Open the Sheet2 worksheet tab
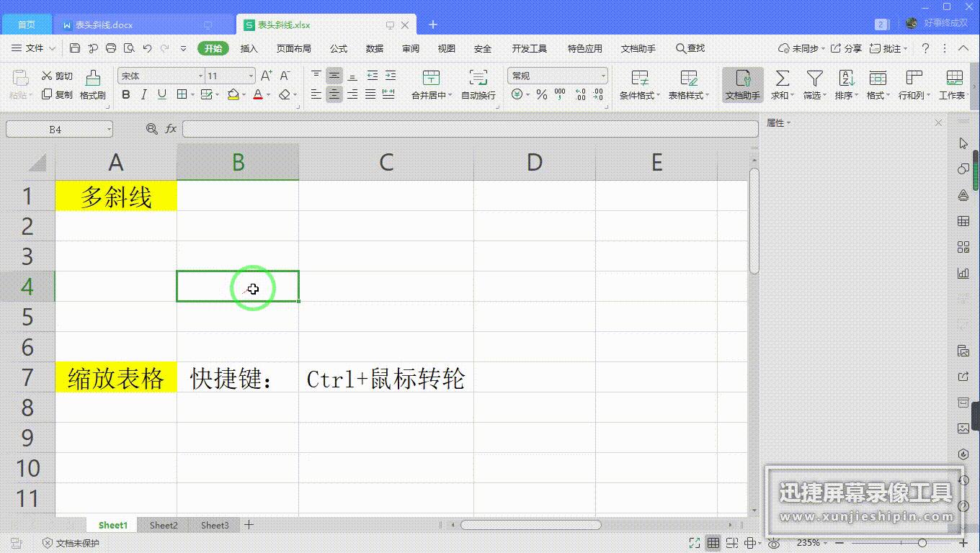The height and width of the screenshot is (553, 980). click(163, 525)
